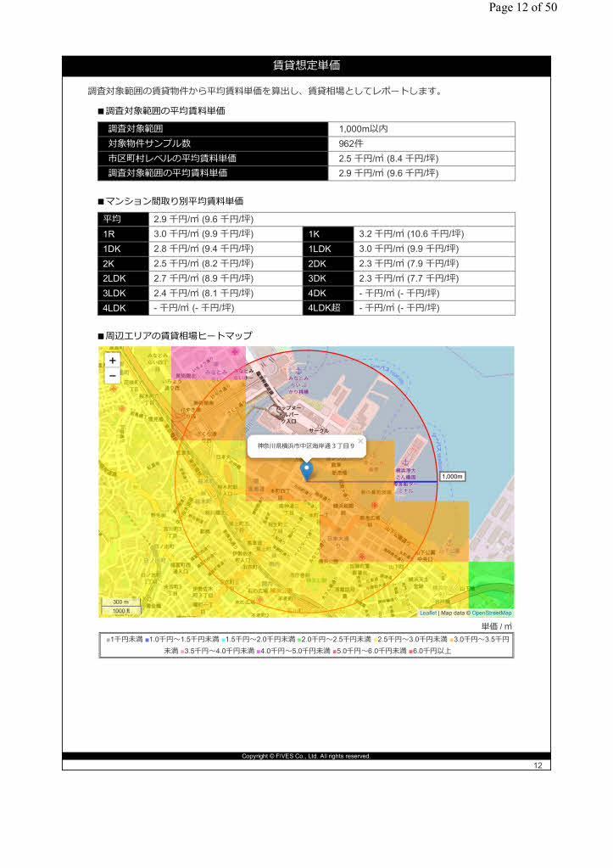Click the 1.0千円～1.5千円未満 blue legend swatch
This screenshot has width=613, height=868.
tap(148, 639)
